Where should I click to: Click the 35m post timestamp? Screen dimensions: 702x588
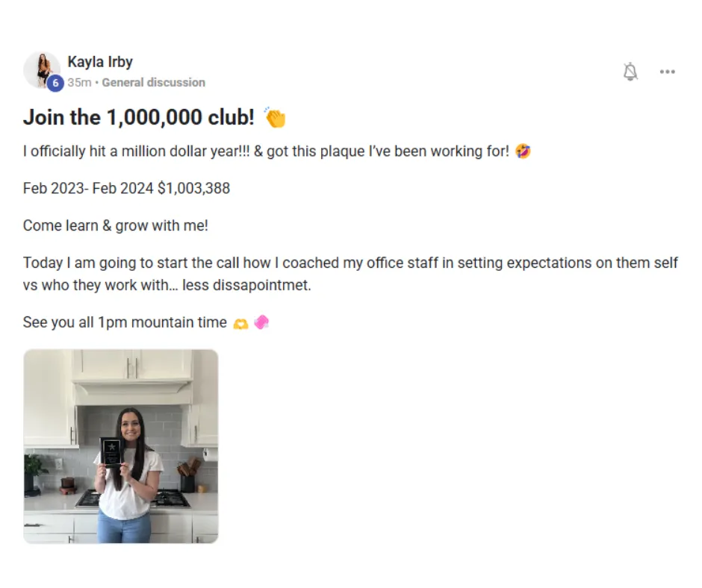[x=78, y=83]
